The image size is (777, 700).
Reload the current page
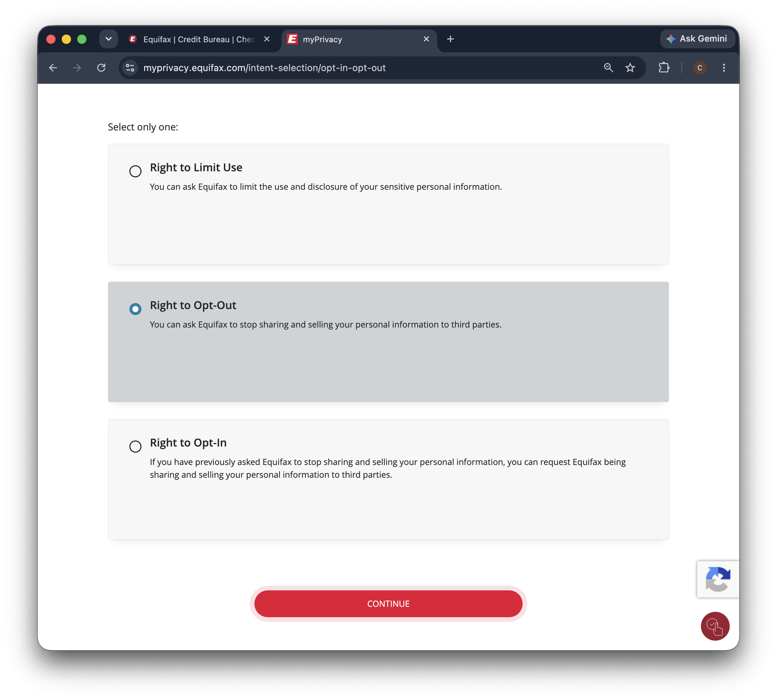click(x=101, y=68)
